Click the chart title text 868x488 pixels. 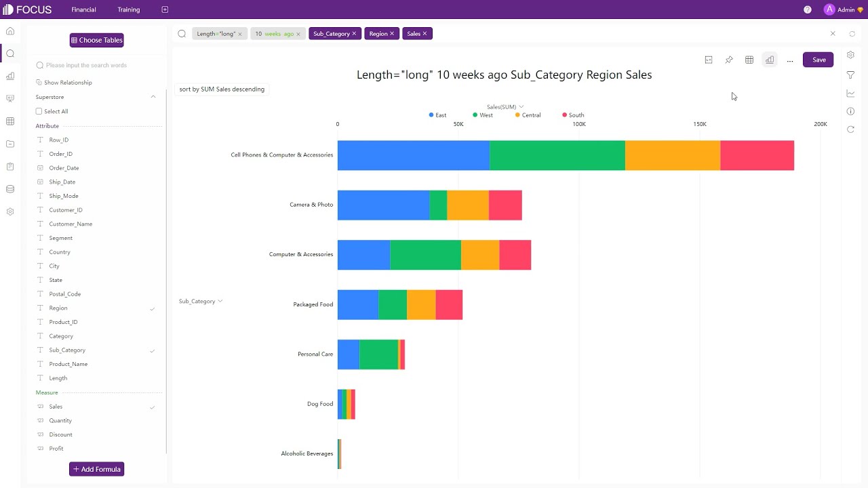(x=505, y=75)
